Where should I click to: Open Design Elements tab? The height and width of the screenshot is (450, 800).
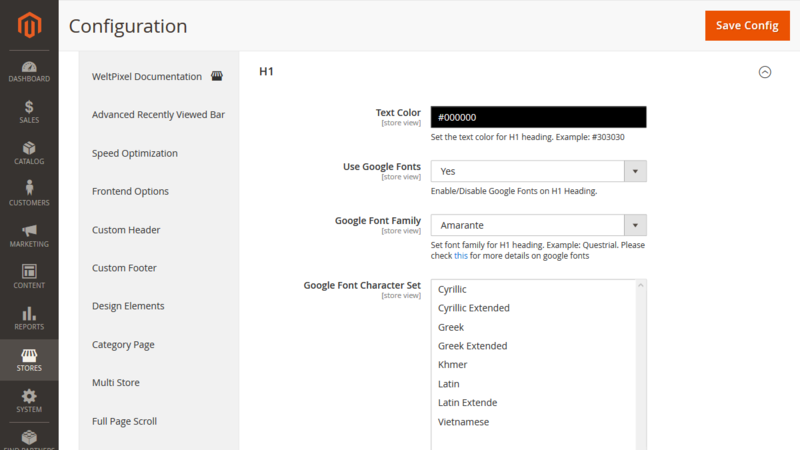pos(128,306)
